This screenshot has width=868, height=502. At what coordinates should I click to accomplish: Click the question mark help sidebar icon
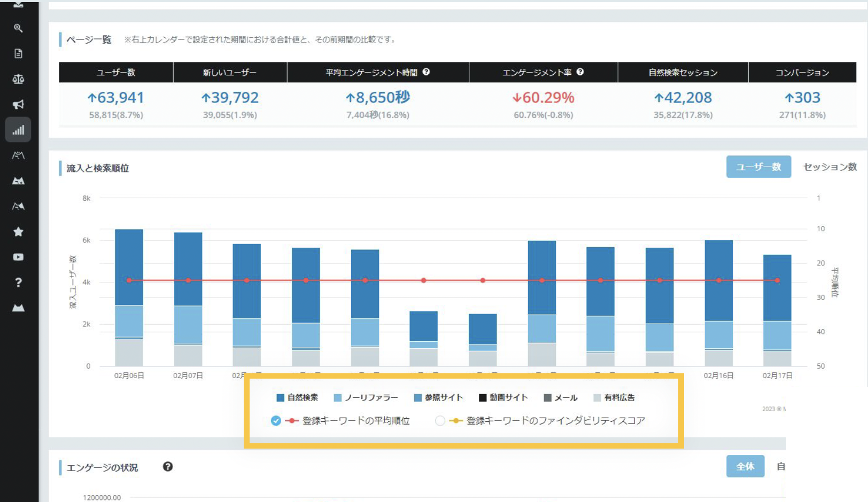(x=18, y=283)
